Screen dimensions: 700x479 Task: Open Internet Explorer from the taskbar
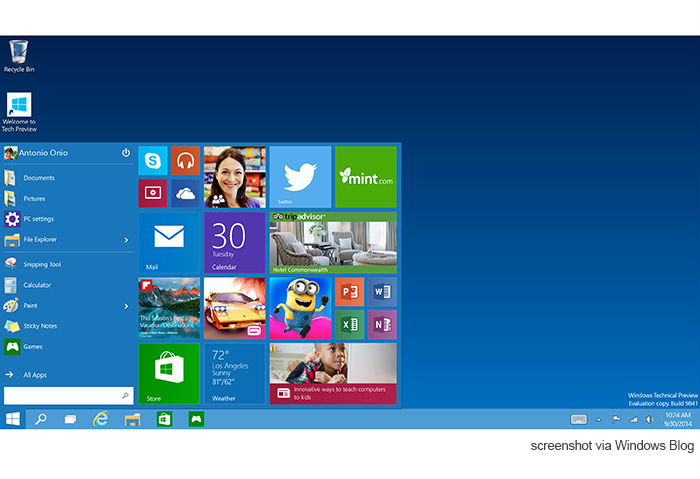100,419
